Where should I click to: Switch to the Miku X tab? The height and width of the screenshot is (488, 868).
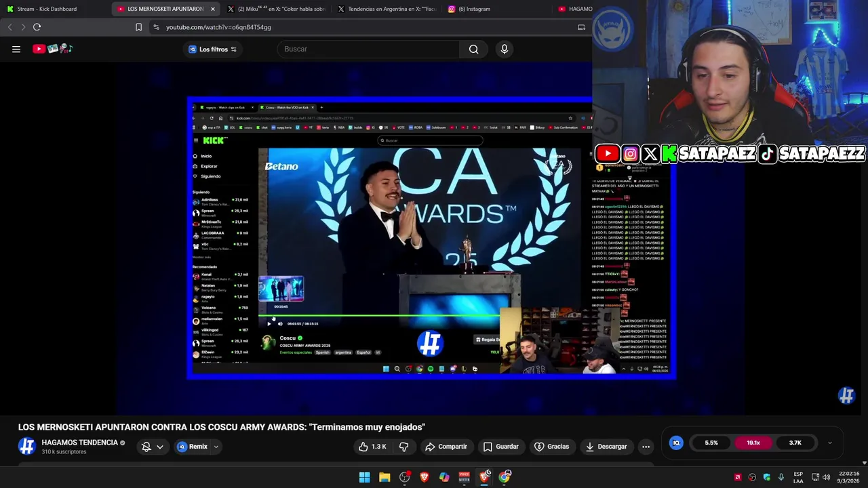(276, 9)
